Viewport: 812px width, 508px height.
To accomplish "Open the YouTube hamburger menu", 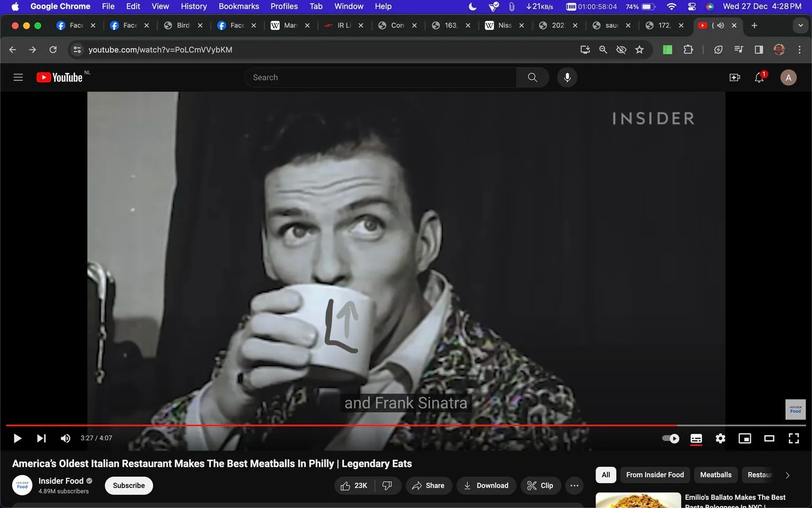I will point(17,77).
